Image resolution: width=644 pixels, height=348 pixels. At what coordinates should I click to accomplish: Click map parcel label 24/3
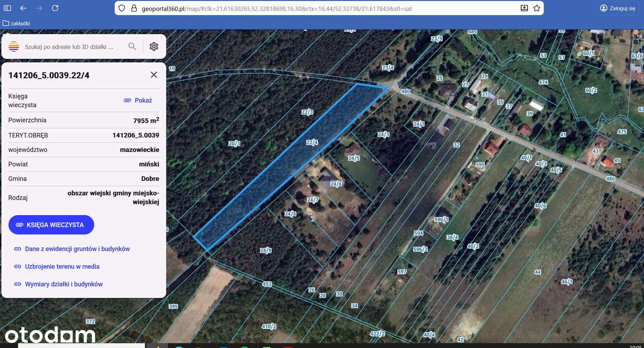pyautogui.click(x=383, y=134)
